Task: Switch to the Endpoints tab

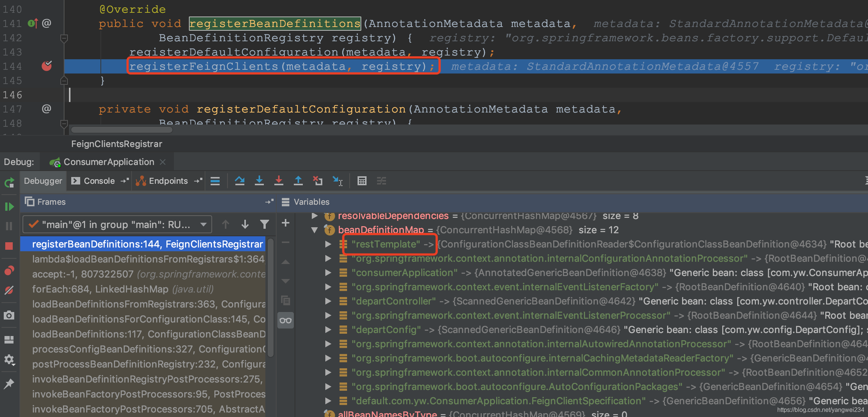Action: tap(168, 181)
